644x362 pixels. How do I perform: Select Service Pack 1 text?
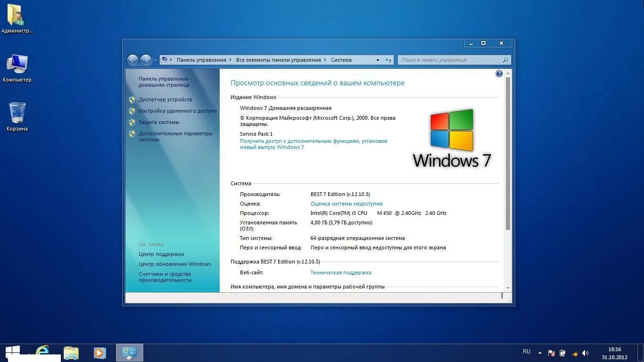(256, 134)
